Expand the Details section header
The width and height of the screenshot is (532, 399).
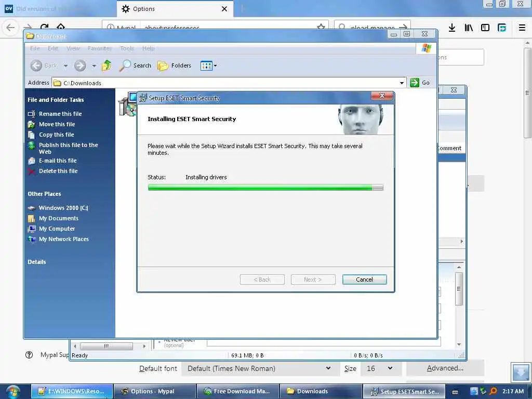37,262
